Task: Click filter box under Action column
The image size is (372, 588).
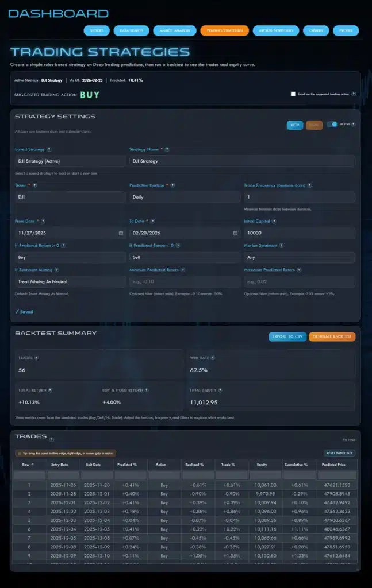Action: click(x=164, y=475)
